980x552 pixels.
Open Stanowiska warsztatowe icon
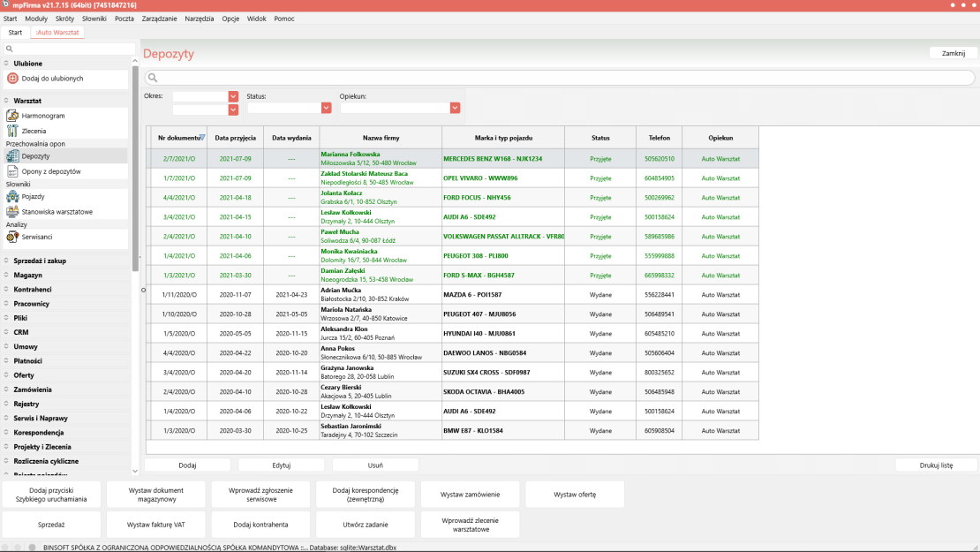coord(12,212)
